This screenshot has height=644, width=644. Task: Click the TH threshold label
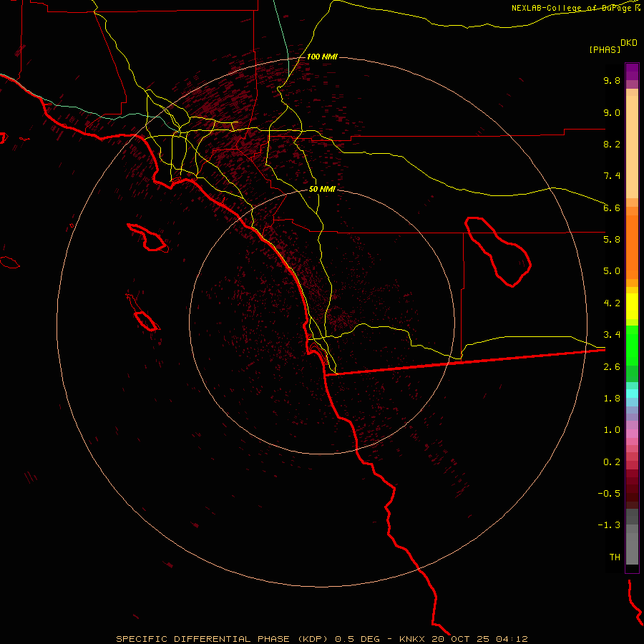pyautogui.click(x=615, y=557)
